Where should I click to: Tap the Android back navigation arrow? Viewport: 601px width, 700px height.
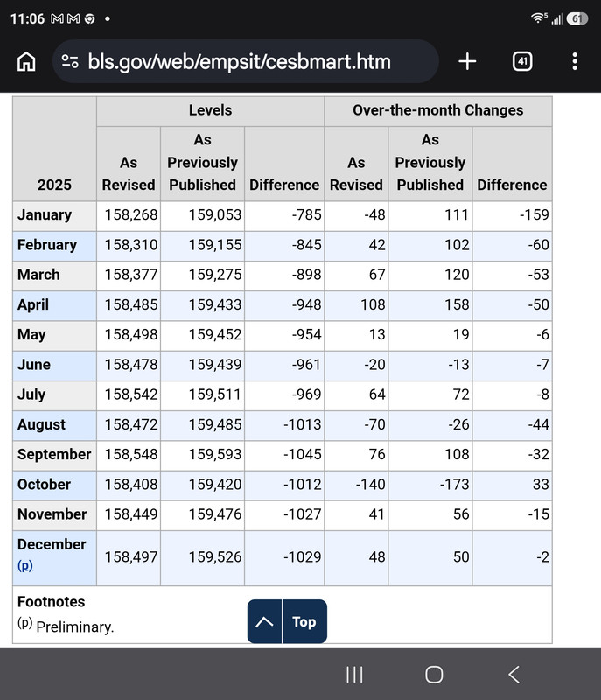[514, 674]
